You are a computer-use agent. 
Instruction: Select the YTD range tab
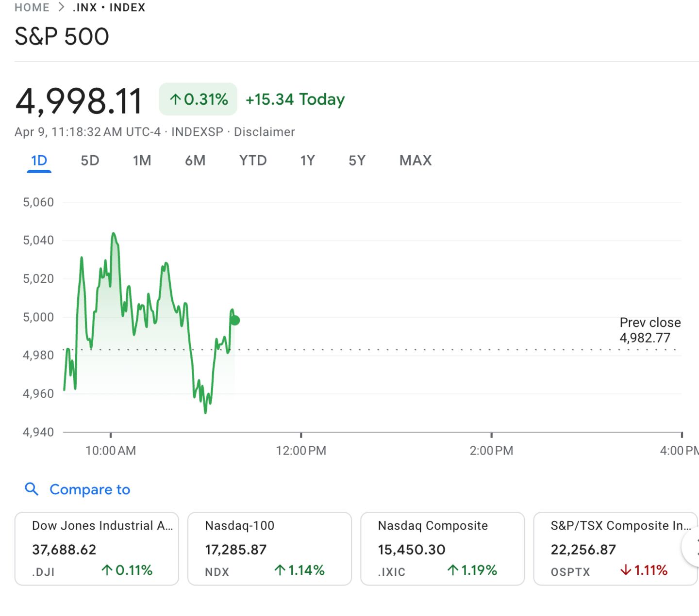point(252,160)
